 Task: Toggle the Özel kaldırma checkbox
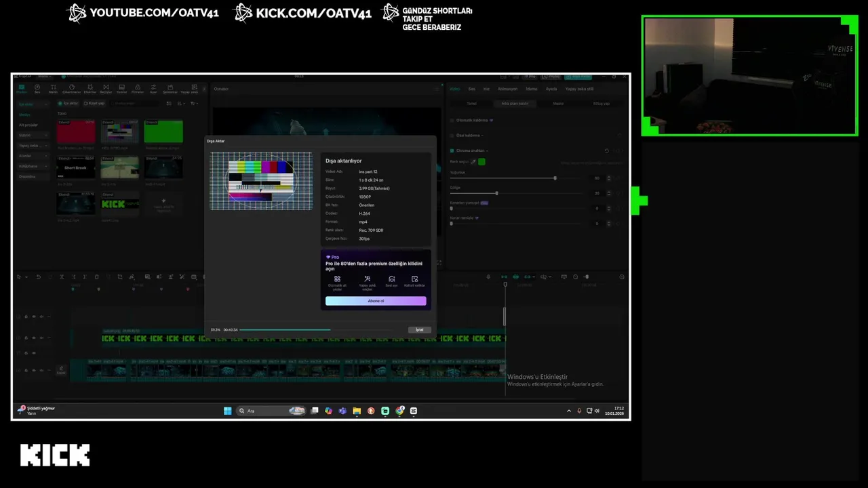(452, 136)
